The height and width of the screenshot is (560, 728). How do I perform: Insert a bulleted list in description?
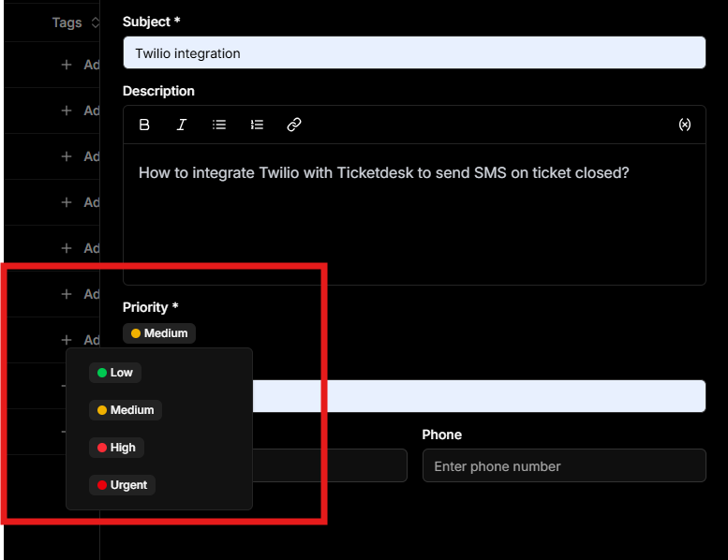pyautogui.click(x=219, y=125)
